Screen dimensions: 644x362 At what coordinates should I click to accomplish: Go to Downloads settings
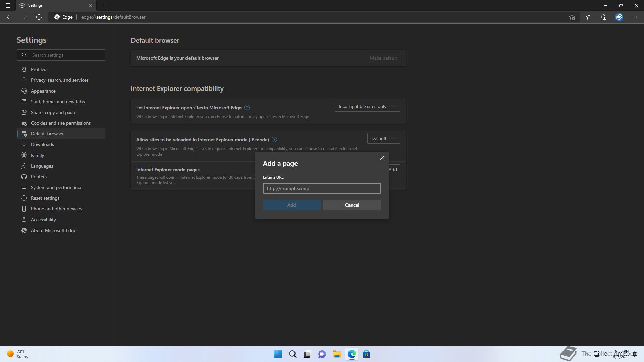pyautogui.click(x=61, y=144)
